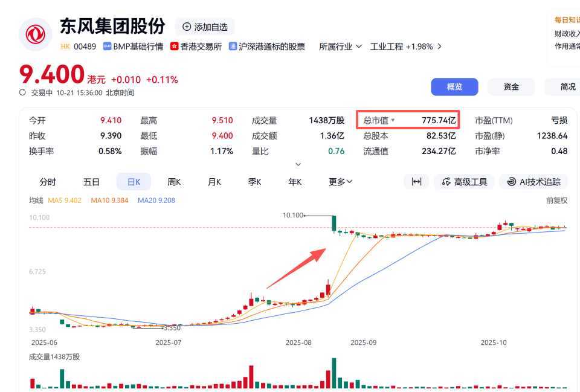Expand the 所属行业 industry dropdown

pos(340,46)
